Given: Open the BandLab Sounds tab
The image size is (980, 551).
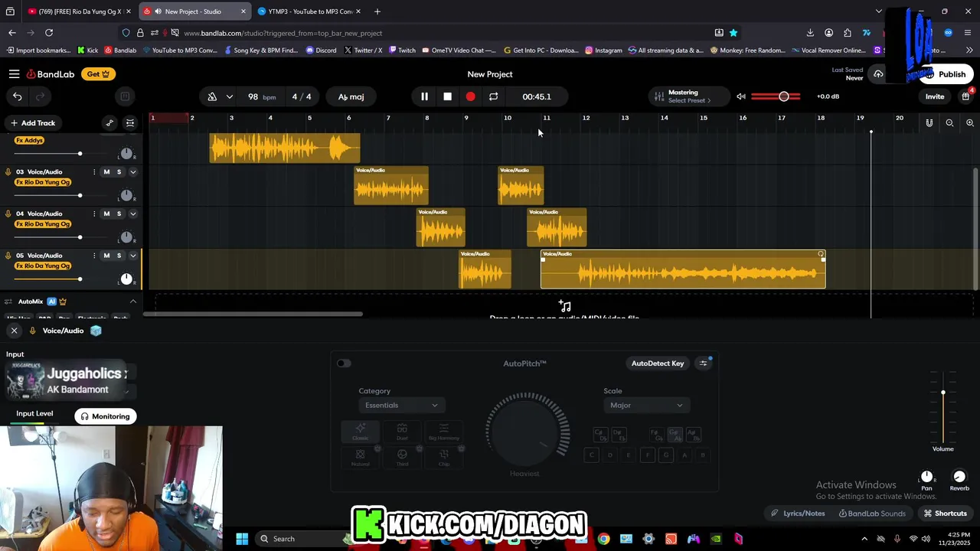Looking at the screenshot, I should click(871, 514).
